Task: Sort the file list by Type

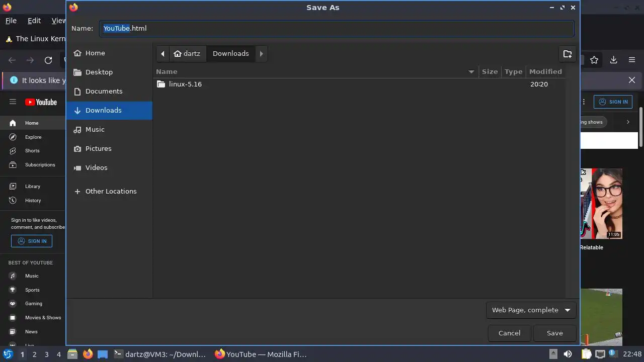Action: pos(514,71)
